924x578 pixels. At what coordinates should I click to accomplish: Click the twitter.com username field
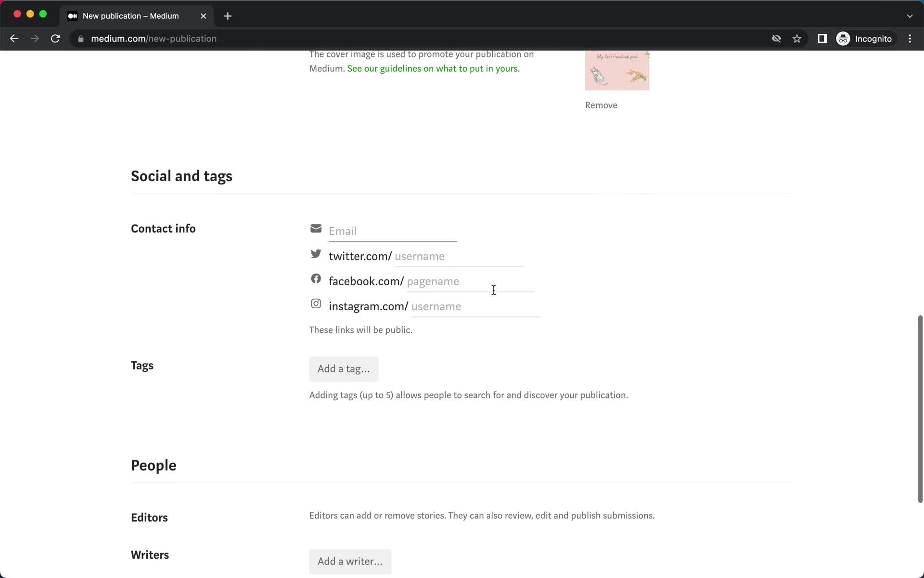coord(459,256)
